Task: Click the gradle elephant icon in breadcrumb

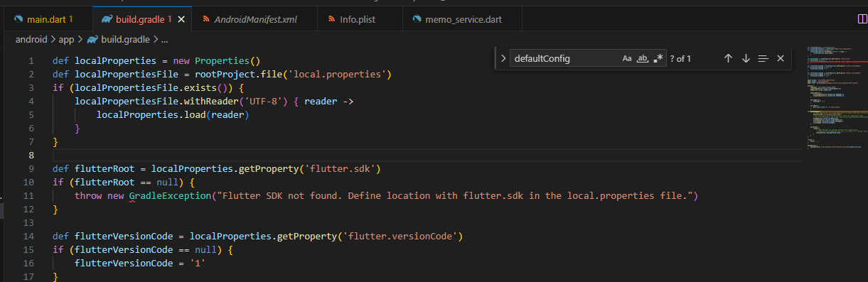Action: pos(92,40)
